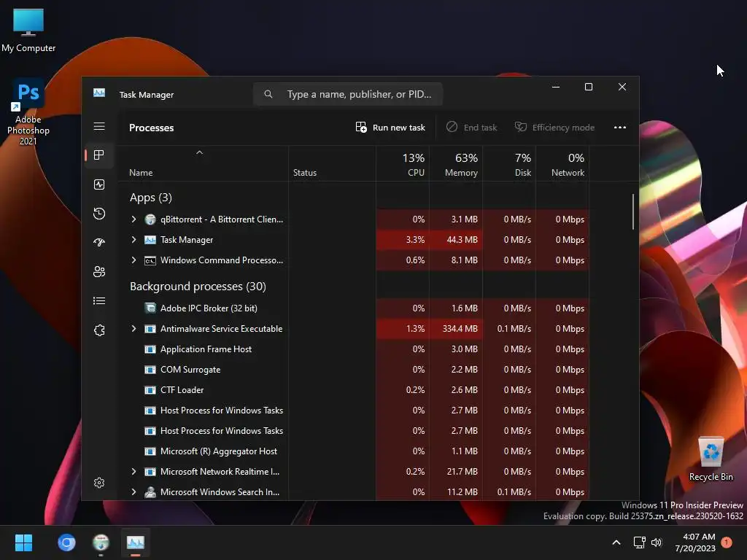Viewport: 747px width, 560px height.
Task: Click Background processes (30) group heading
Action: (198, 286)
